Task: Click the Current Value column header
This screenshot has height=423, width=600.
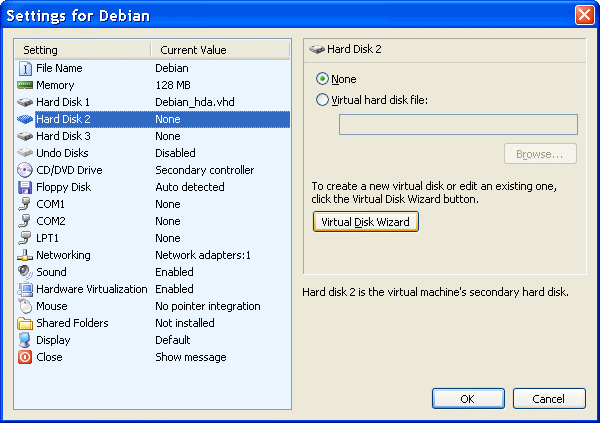Action: point(221,50)
